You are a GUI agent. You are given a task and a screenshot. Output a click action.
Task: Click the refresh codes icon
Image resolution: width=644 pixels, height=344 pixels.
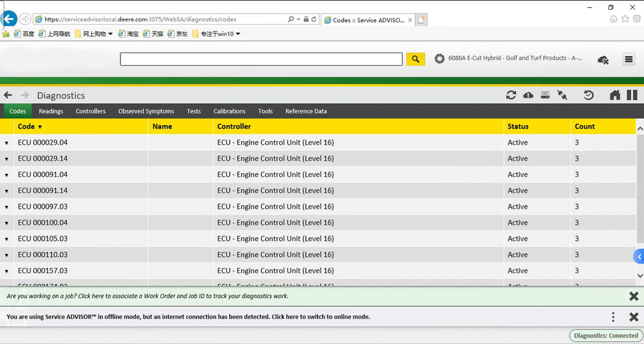tap(511, 95)
